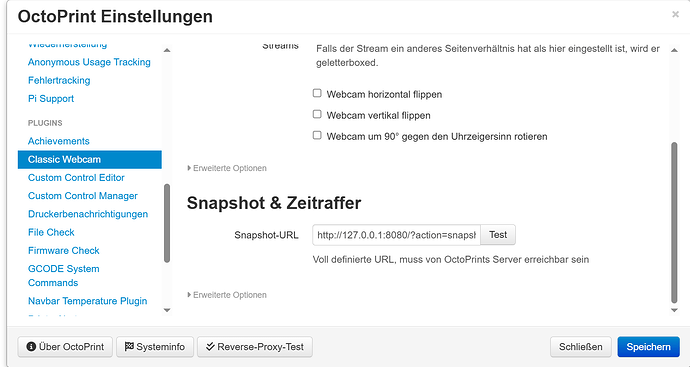Click sidebar scroll-up arrow icon
Viewport: 690px width, 367px height.
167,50
